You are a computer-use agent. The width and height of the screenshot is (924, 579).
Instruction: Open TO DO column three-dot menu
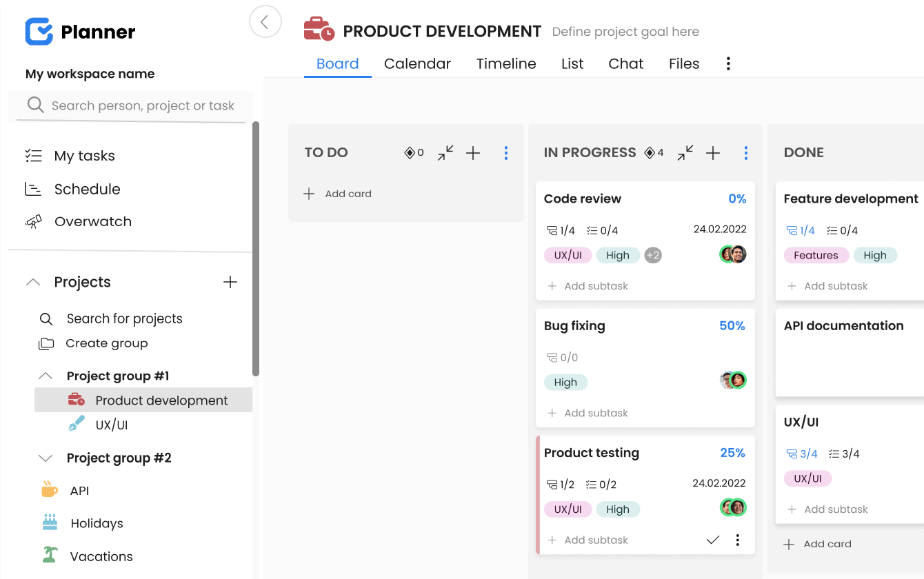point(506,153)
